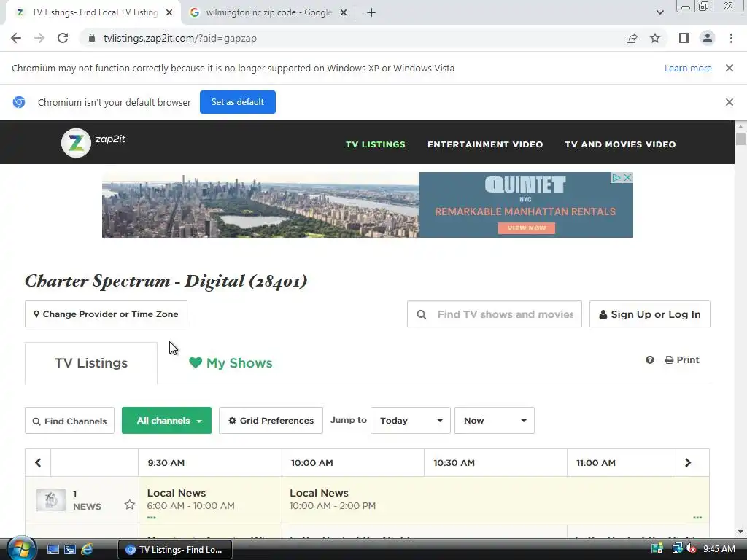Click the AdChoices triangle icon
This screenshot has height=560, width=747.
pyautogui.click(x=616, y=178)
